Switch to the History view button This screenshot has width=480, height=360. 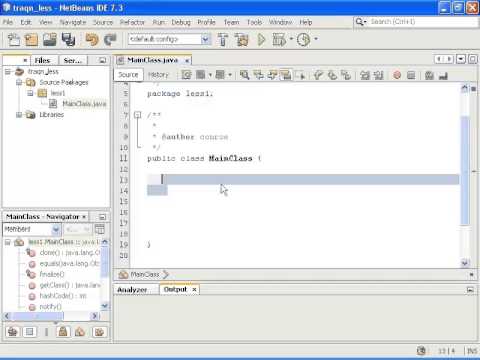tap(158, 75)
